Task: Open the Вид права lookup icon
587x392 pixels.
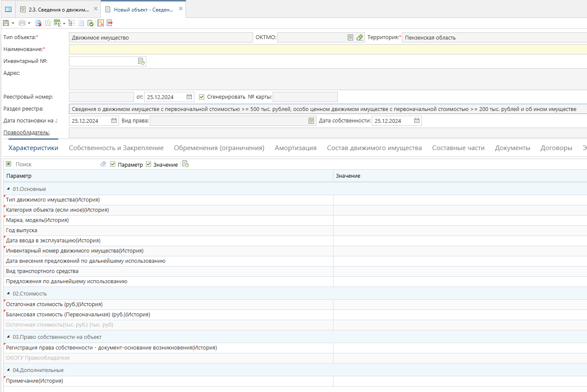Action: coord(311,121)
